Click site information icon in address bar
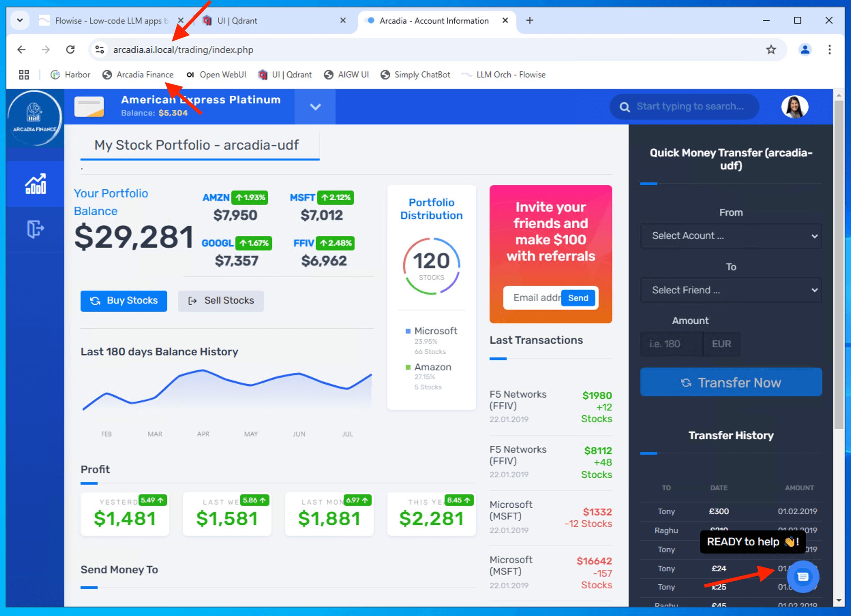The image size is (851, 616). [100, 49]
